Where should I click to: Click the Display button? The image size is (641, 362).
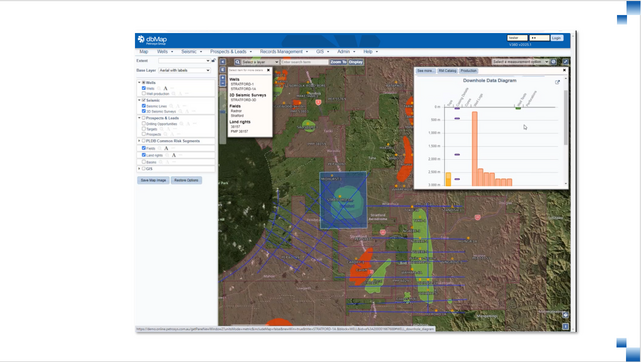(x=356, y=62)
